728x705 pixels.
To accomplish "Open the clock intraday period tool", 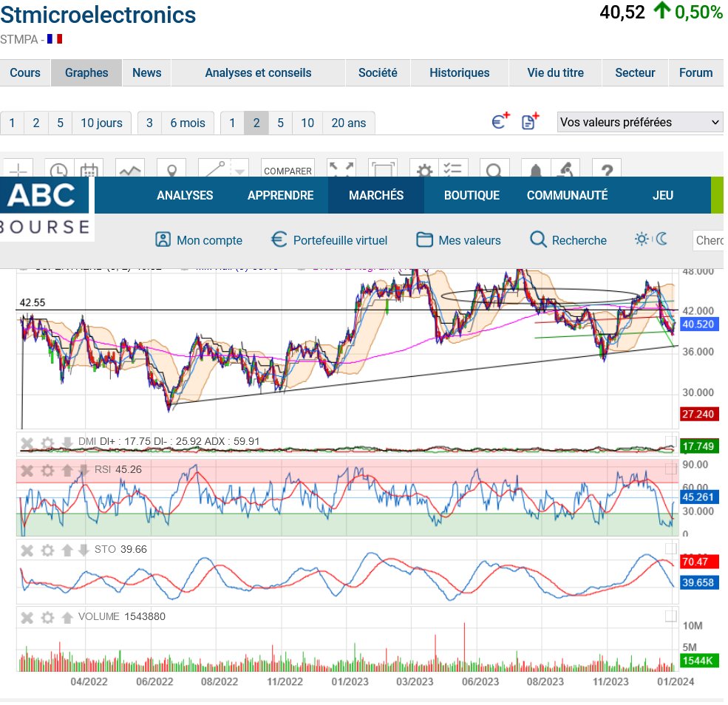I will coord(58,169).
